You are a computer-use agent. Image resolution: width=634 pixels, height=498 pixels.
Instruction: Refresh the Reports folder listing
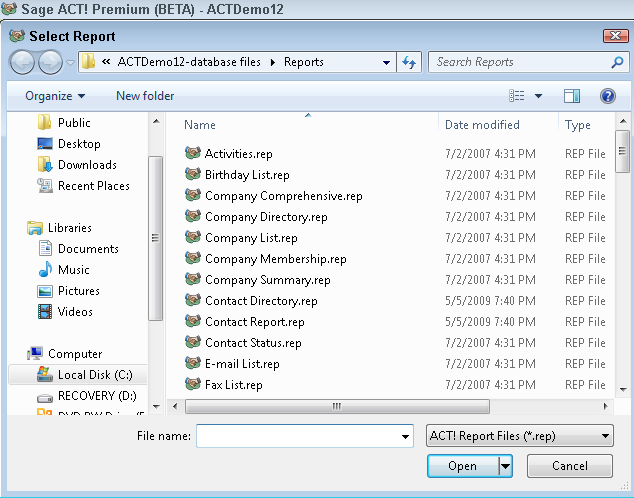409,62
